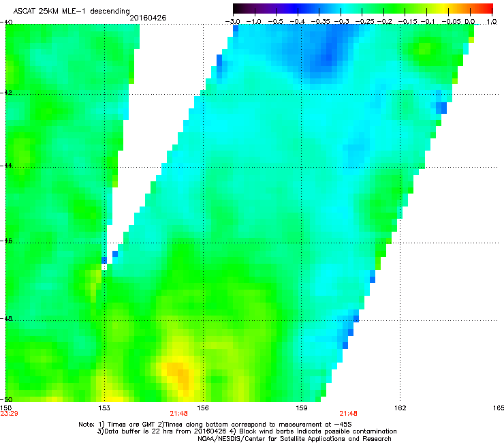Click the 165 longitude axis label

coord(499,408)
